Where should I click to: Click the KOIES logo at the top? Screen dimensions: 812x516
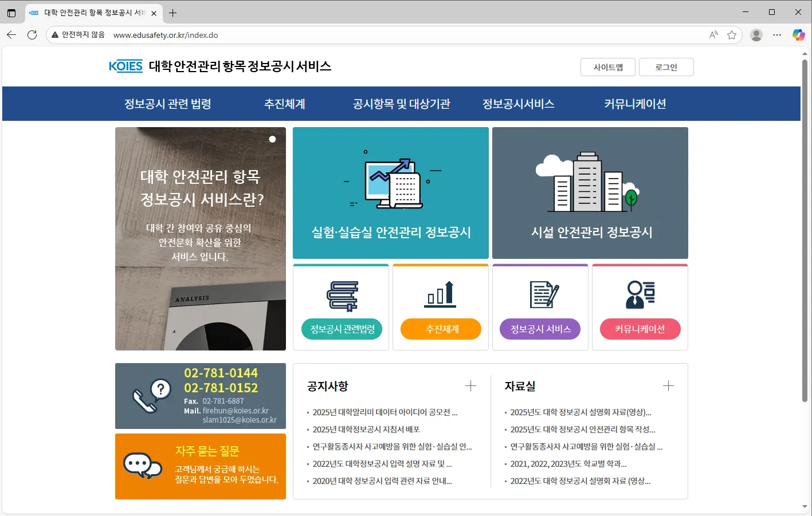125,66
